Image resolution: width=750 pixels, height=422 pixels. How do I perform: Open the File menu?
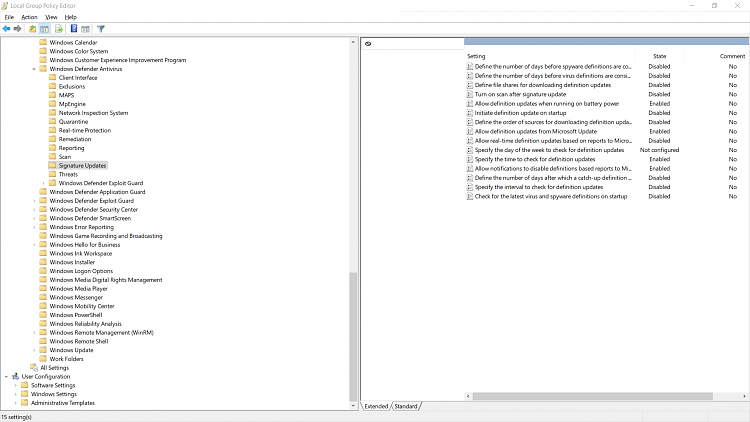(x=9, y=17)
